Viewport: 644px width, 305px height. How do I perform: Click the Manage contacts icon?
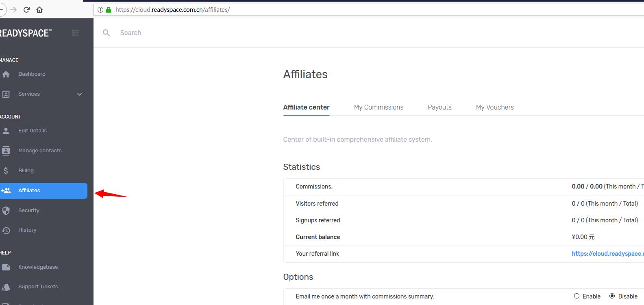click(x=6, y=151)
